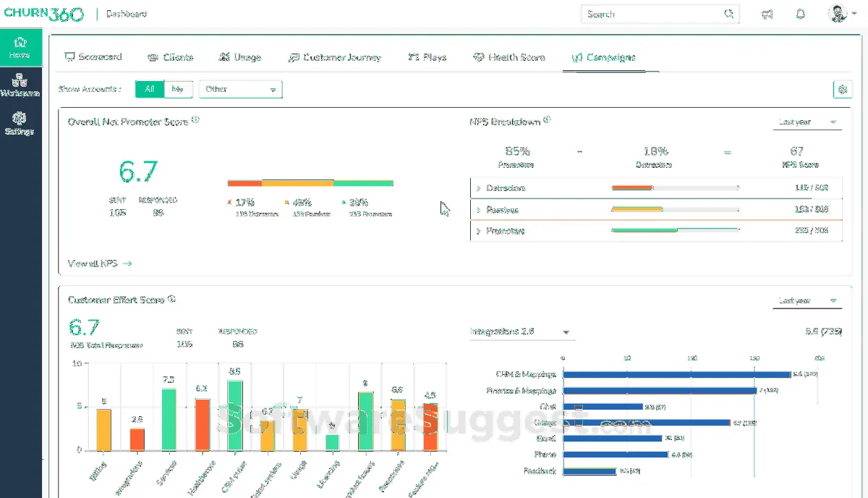
Task: Click the Feedback horizontal bar
Action: click(x=590, y=470)
